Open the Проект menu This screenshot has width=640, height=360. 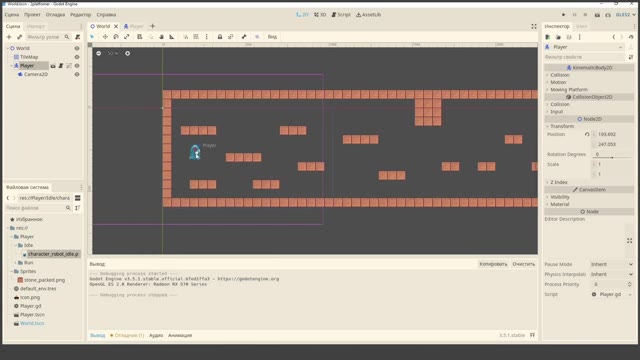click(32, 15)
